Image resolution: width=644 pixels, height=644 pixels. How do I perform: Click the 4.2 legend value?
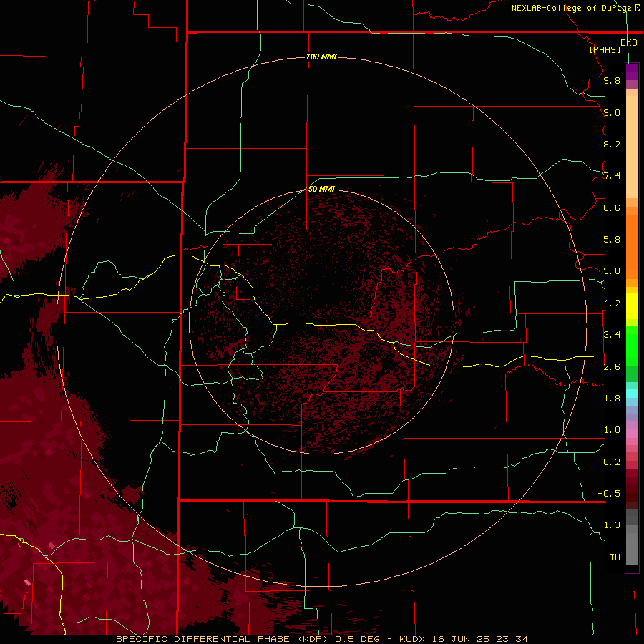point(612,303)
